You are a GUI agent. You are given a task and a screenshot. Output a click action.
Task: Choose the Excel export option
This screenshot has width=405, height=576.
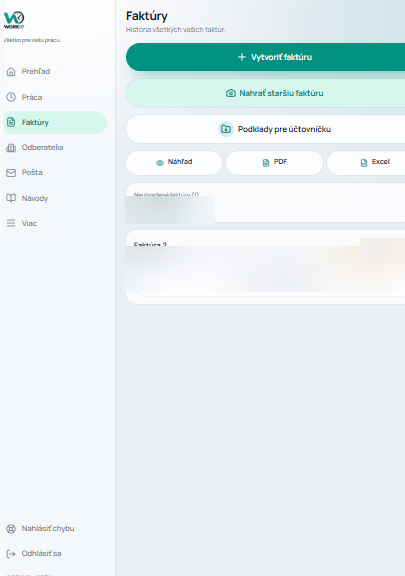pos(366,162)
